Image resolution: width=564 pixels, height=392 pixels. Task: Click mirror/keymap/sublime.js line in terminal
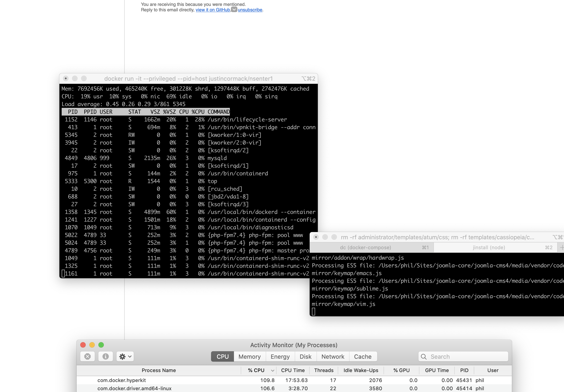click(x=350, y=289)
